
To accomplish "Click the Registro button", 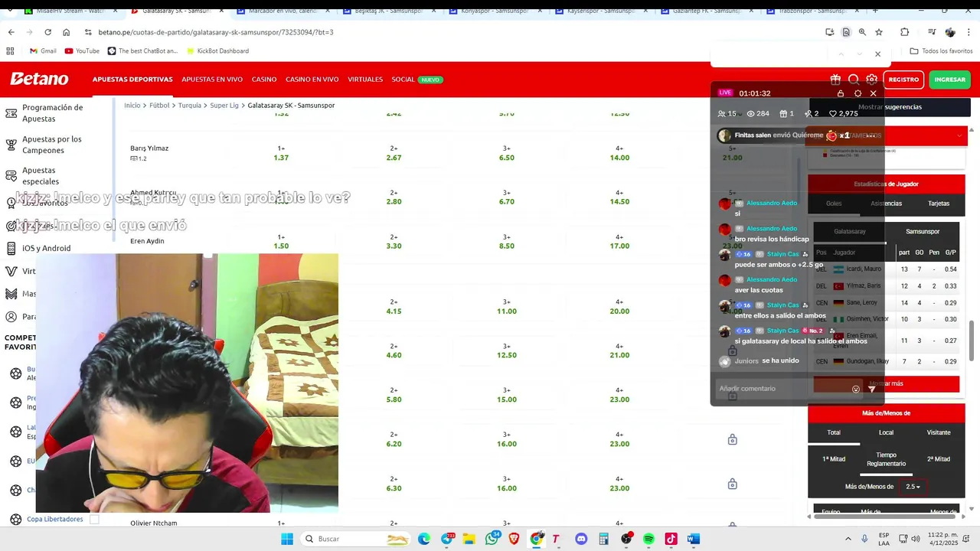I will point(903,80).
